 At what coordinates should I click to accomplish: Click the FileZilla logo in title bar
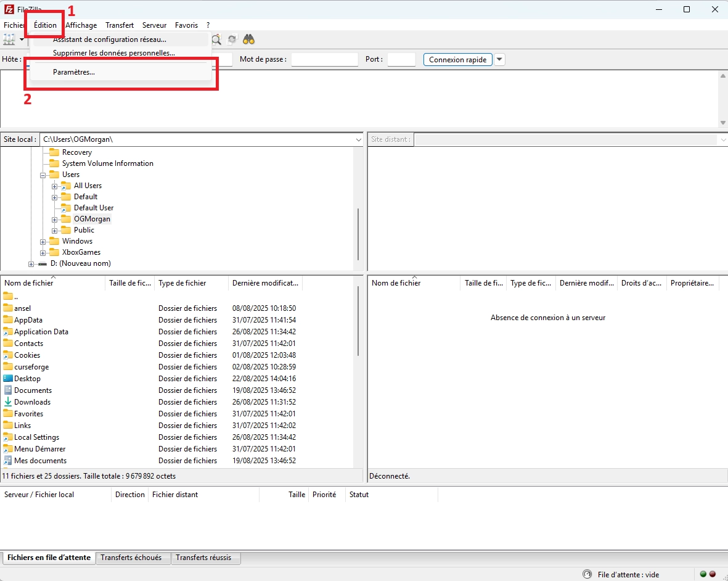point(9,9)
